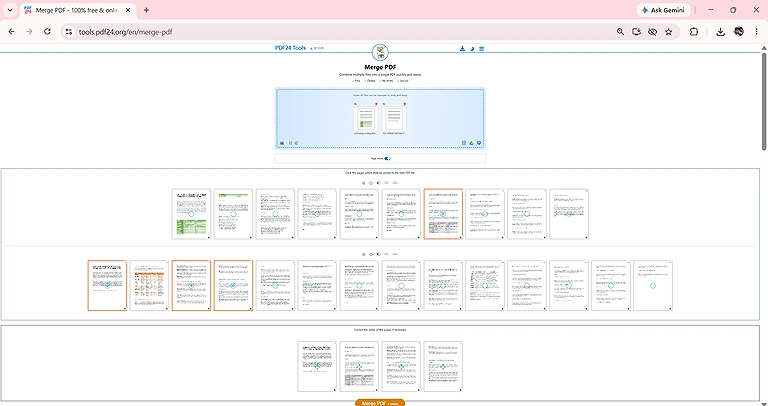Image resolution: width=768 pixels, height=406 pixels.
Task: Click select-all icon above first PDF pages
Action: point(363,183)
